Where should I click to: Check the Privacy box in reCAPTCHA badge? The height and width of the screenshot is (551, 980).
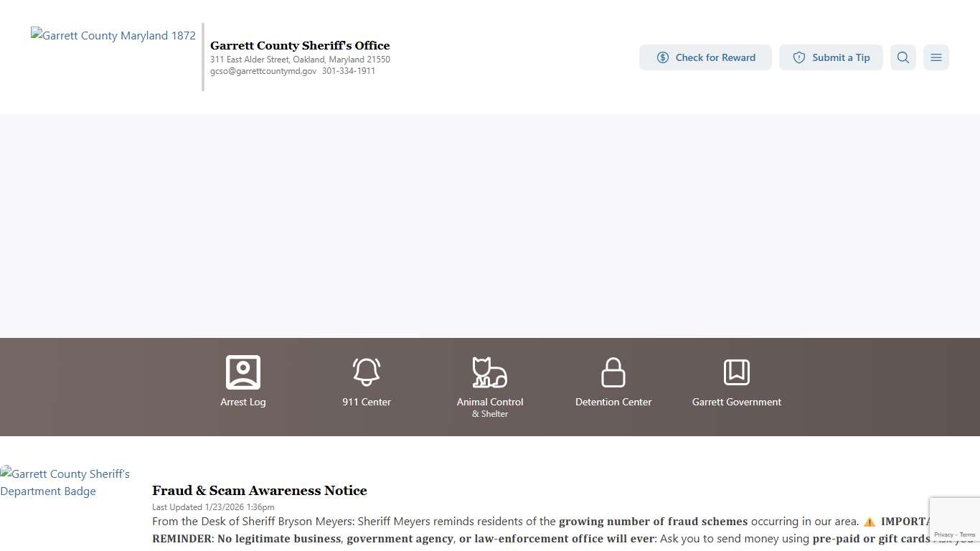pos(944,535)
